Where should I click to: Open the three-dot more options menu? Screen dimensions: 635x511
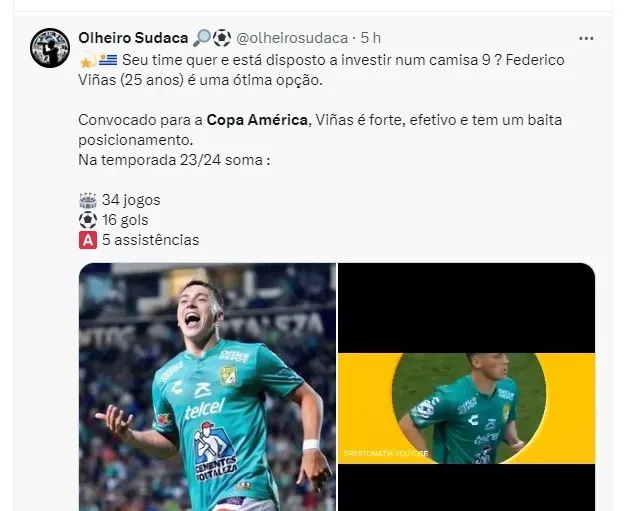tap(586, 38)
